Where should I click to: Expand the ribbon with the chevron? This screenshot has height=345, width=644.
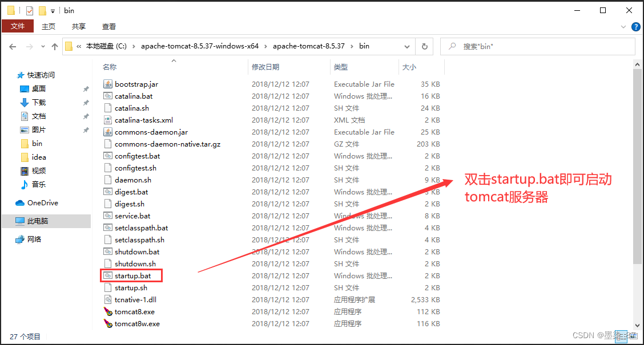[x=623, y=27]
